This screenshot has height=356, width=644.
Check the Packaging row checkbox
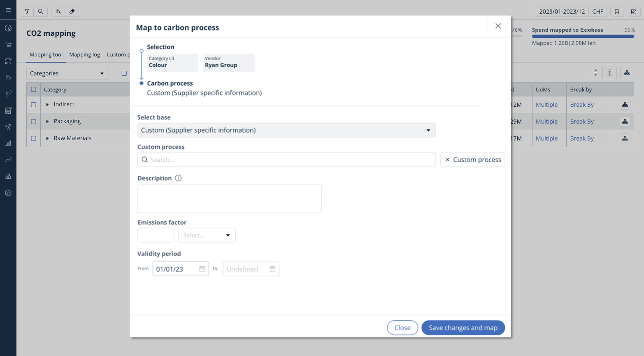(34, 122)
